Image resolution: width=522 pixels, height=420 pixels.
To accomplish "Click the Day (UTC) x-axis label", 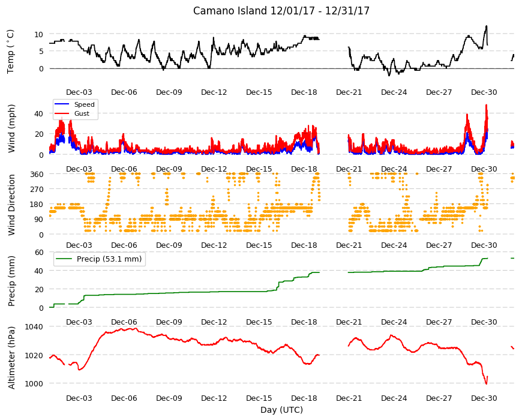I will tap(281, 410).
